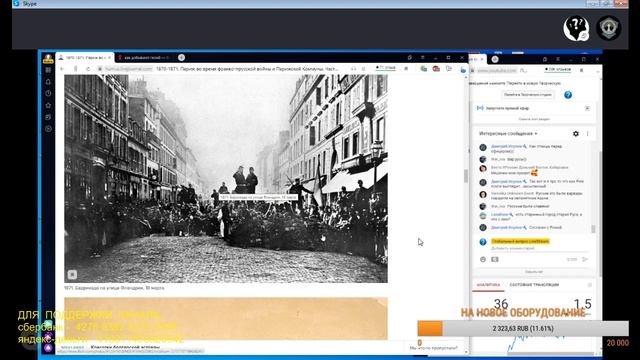Click the blue help question-mark in YouTube window
The height and width of the screenshot is (360, 640).
(568, 95)
